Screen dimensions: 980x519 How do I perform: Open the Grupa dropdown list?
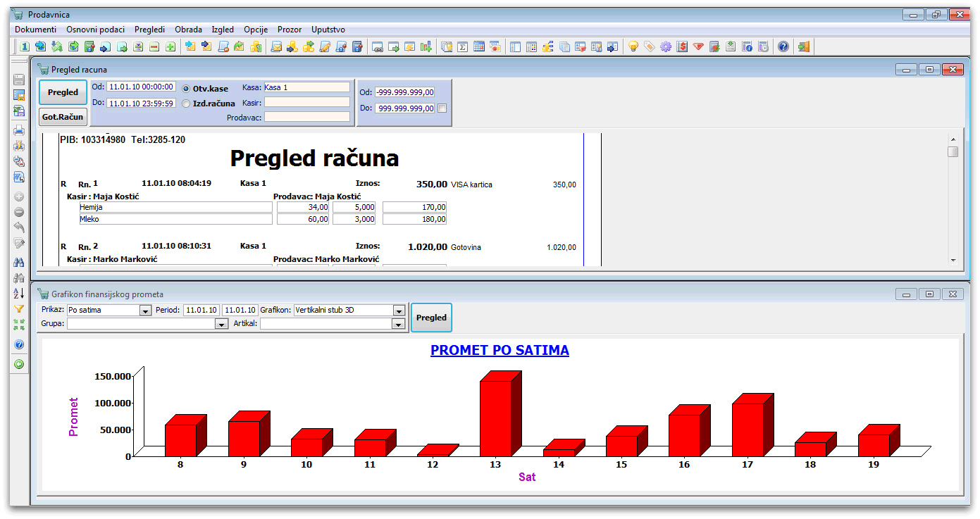[x=222, y=324]
